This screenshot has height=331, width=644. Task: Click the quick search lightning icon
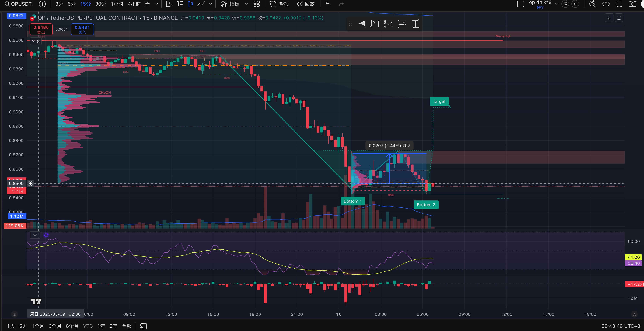pos(592,4)
